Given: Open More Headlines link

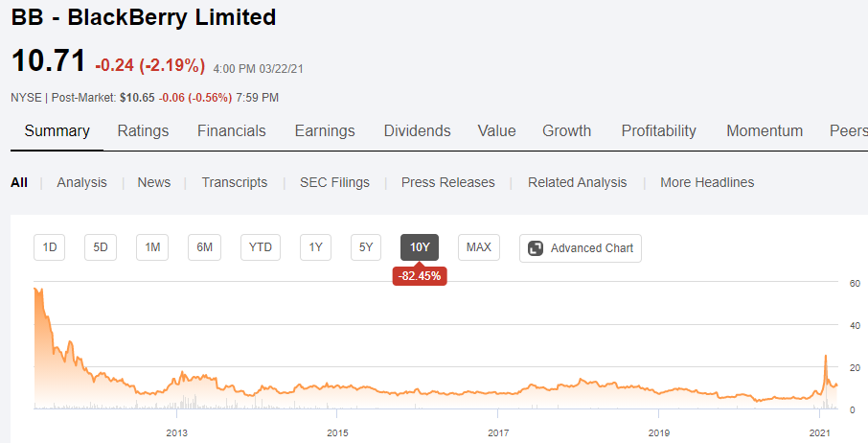Looking at the screenshot, I should click(x=707, y=182).
